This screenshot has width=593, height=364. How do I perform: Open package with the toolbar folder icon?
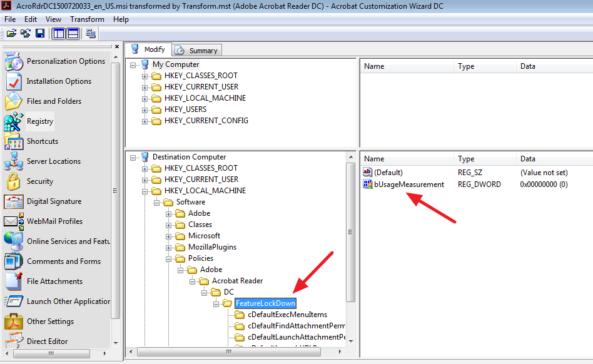coord(12,34)
